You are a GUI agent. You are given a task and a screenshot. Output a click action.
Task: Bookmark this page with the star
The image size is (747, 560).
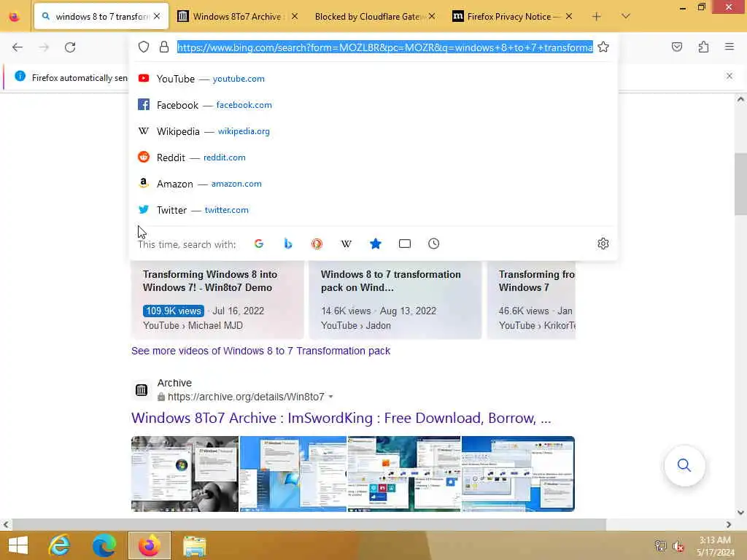pyautogui.click(x=603, y=47)
